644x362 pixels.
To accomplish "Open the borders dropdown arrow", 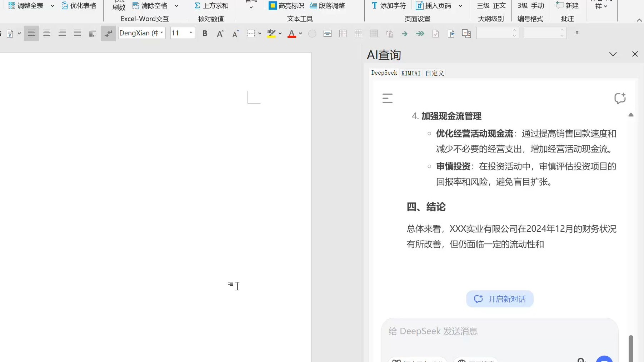I will pyautogui.click(x=260, y=34).
